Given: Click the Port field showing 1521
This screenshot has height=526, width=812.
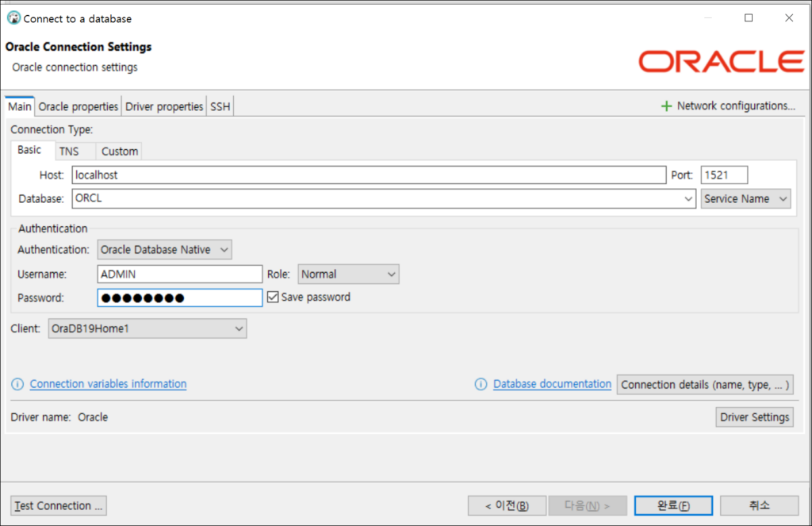Looking at the screenshot, I should (x=724, y=175).
